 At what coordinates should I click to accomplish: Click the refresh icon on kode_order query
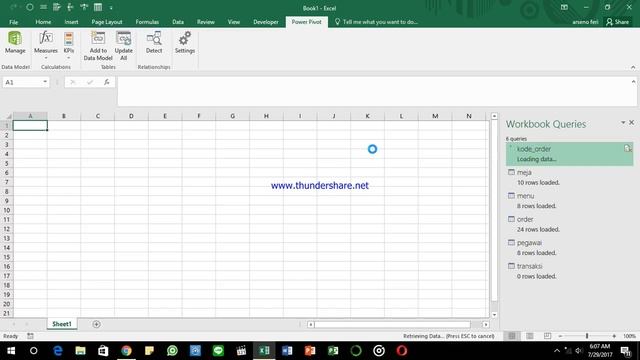click(x=627, y=148)
